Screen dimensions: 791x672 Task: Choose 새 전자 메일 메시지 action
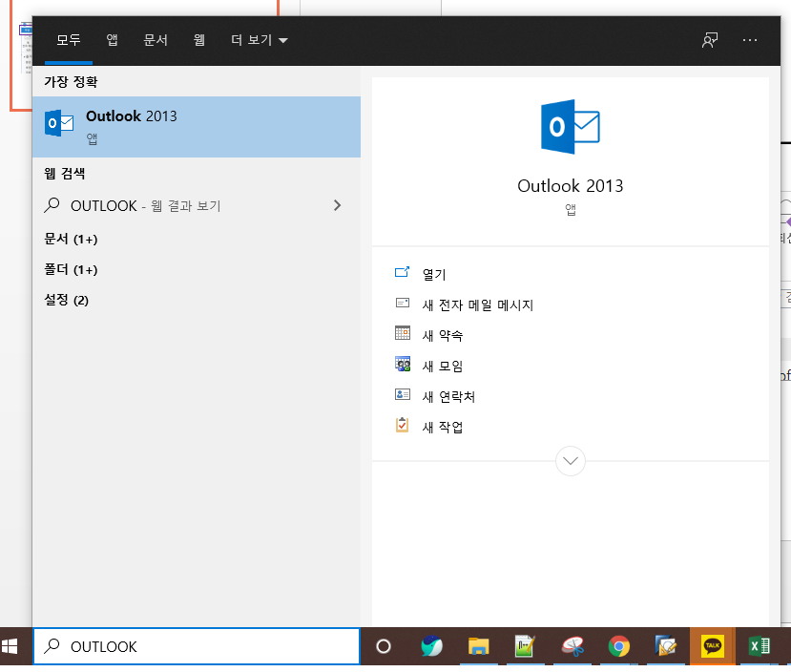(x=478, y=304)
